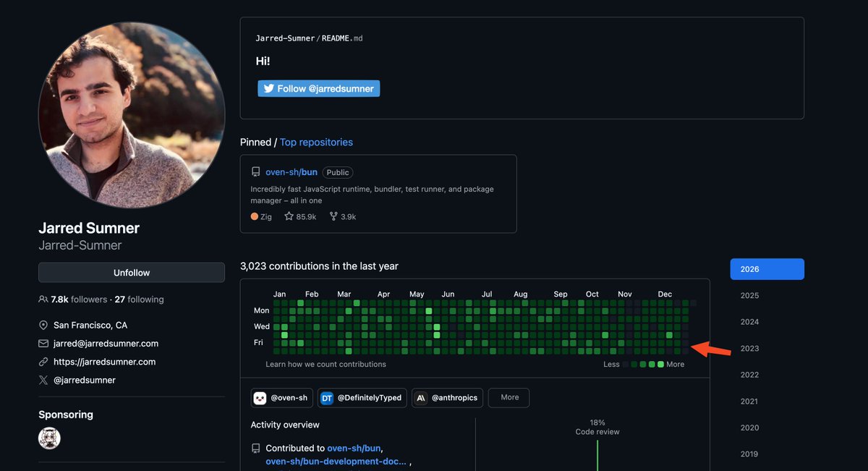Filter by @oven-sh organization button

[x=281, y=397]
